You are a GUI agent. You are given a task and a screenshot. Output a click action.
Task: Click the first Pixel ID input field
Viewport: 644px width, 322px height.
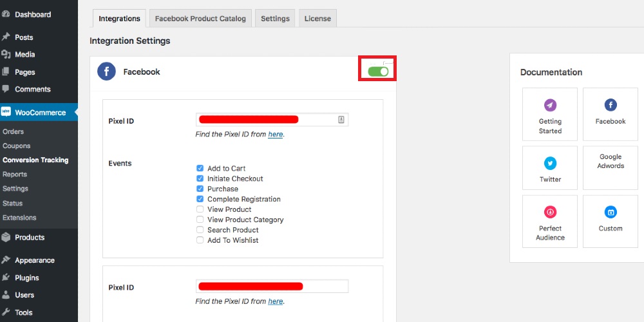coord(272,120)
